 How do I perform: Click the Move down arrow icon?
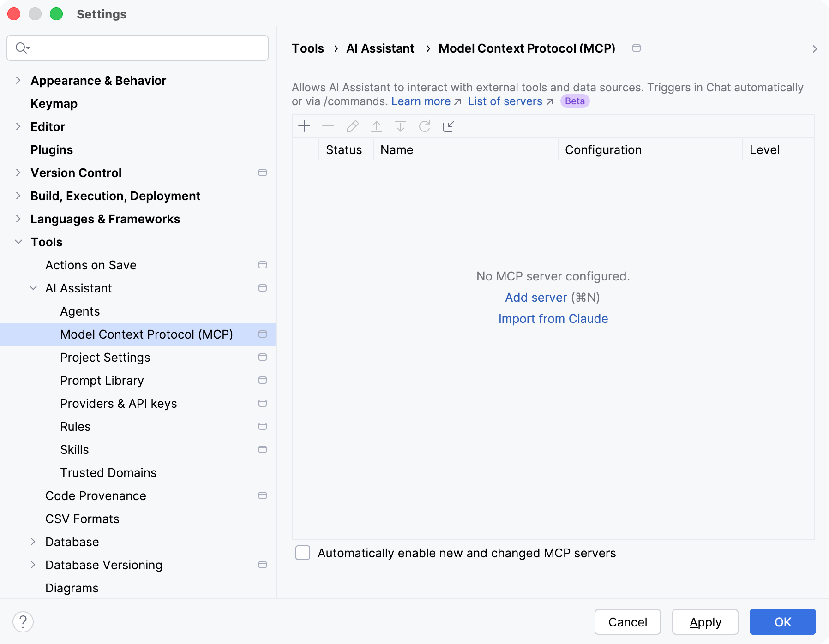(401, 126)
